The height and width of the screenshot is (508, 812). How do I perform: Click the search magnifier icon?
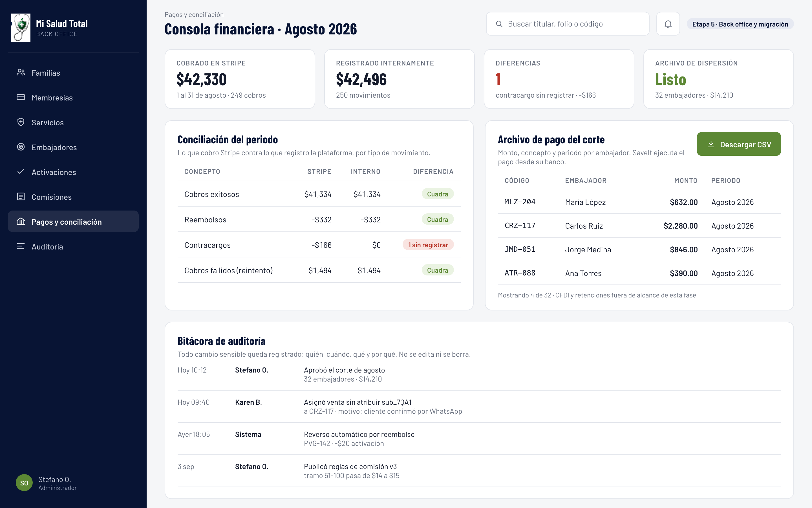click(499, 24)
